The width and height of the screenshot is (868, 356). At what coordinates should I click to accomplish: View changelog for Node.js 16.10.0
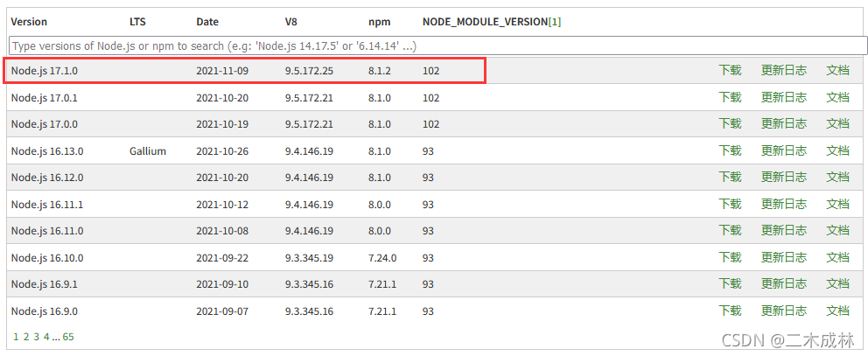tap(783, 257)
